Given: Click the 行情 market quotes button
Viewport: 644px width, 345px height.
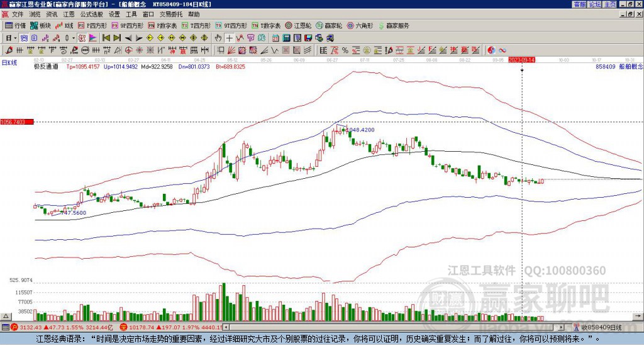Looking at the screenshot, I should coord(15,25).
